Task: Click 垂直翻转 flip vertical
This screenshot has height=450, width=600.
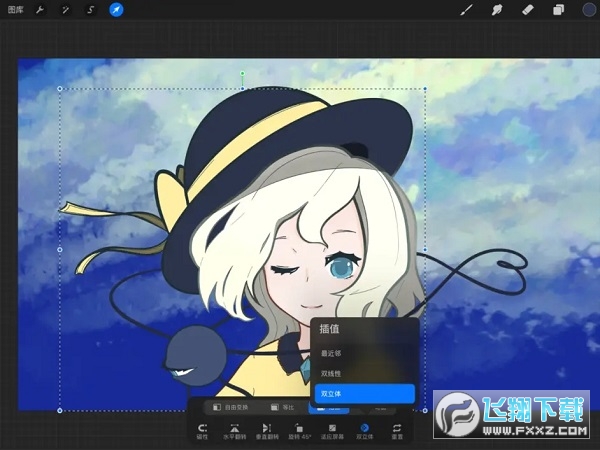Action: 267,432
